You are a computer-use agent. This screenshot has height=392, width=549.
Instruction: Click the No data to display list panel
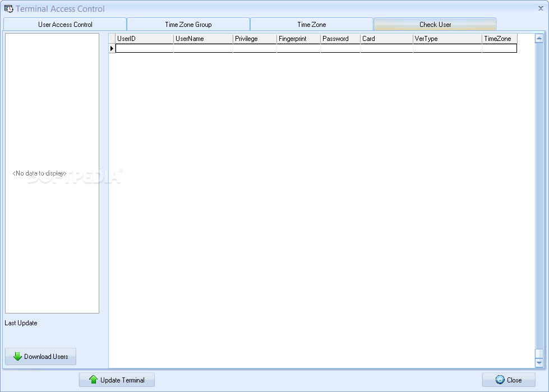(x=52, y=173)
